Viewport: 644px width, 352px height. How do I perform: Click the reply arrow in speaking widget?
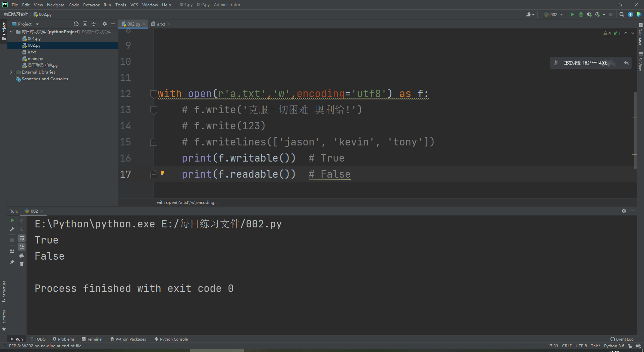click(626, 63)
